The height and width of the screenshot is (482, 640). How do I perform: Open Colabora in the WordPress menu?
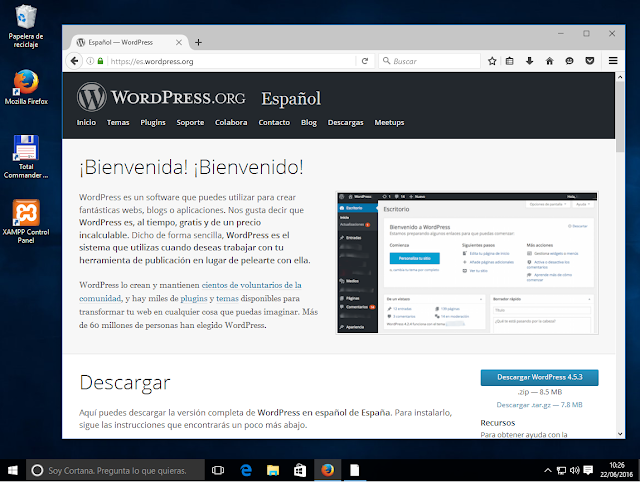[231, 122]
